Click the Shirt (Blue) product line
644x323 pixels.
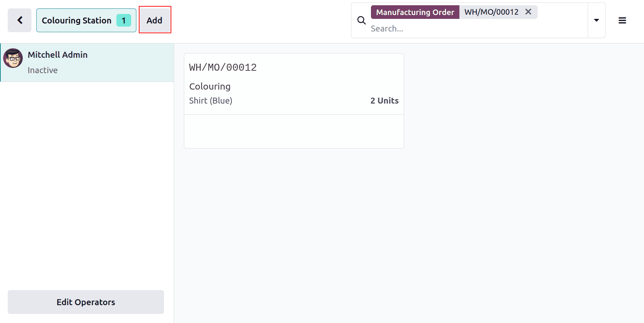click(x=210, y=101)
